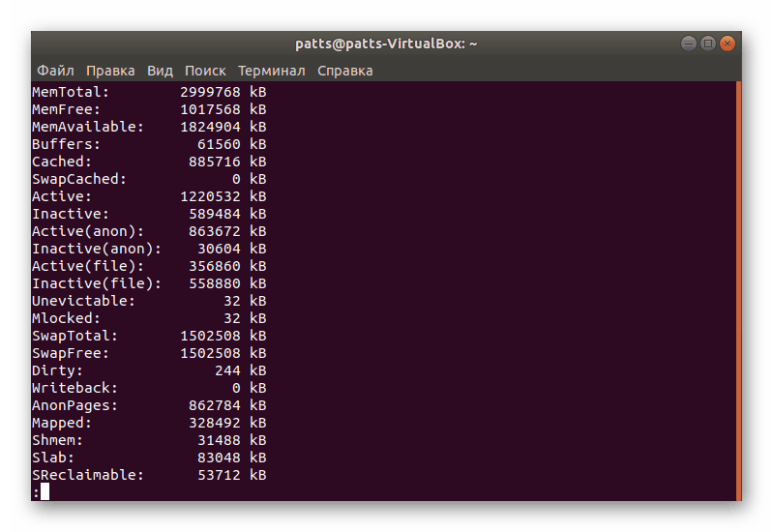Click the MemFree: label
This screenshot has height=532, width=773.
[66, 109]
